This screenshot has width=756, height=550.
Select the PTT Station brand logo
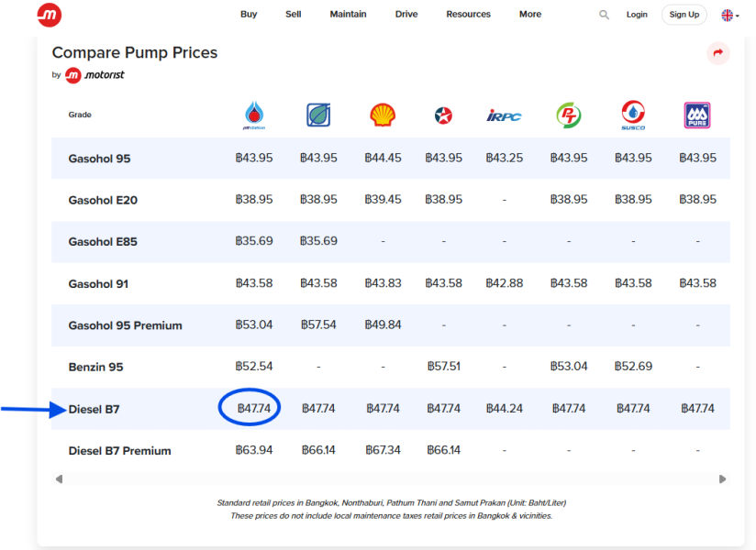pyautogui.click(x=254, y=115)
